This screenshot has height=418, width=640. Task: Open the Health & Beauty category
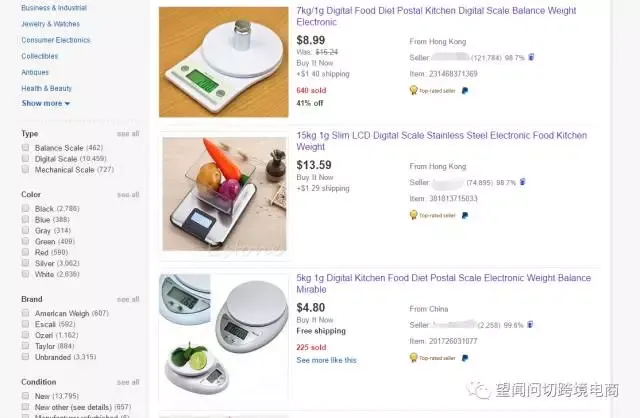point(47,88)
